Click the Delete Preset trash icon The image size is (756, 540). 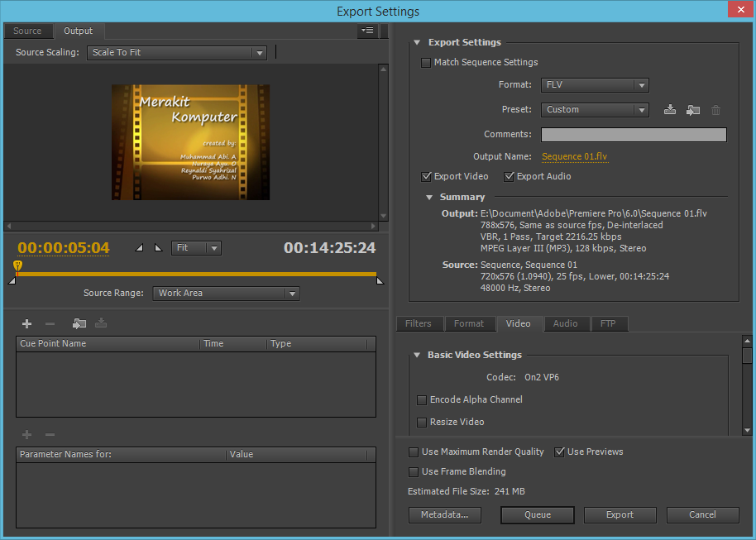tap(716, 110)
